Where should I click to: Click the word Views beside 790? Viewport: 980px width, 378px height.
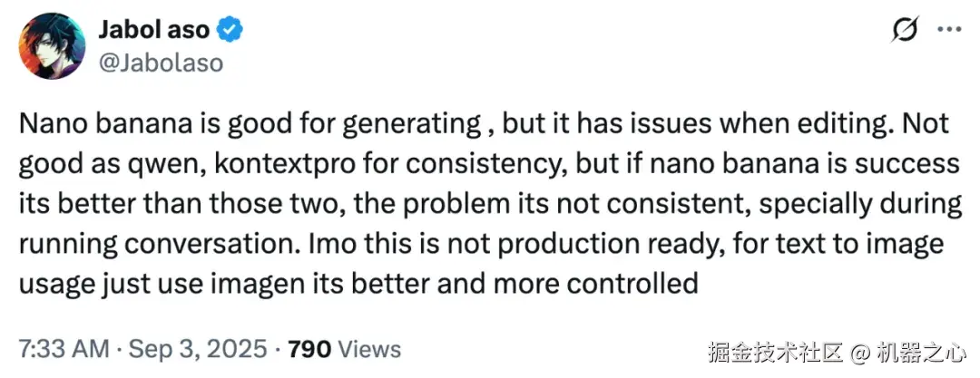pos(371,348)
